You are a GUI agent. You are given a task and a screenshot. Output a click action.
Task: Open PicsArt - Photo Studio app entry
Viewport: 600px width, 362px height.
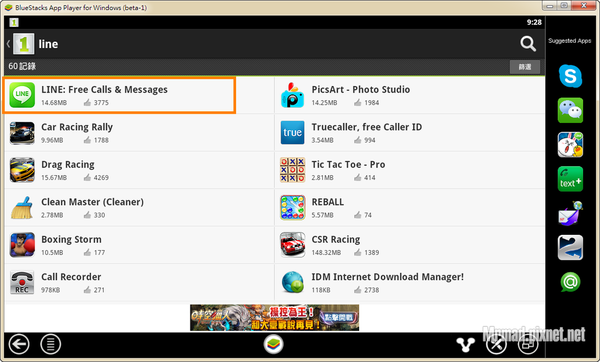click(409, 95)
